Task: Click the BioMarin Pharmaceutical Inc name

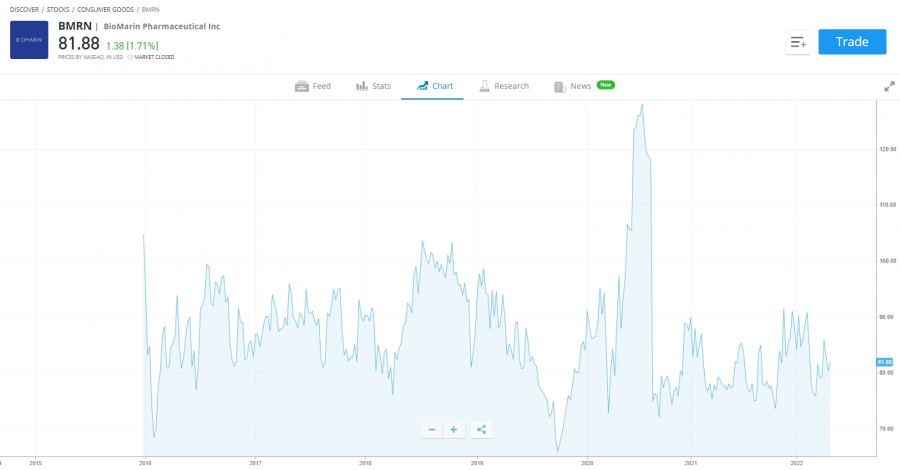Action: 162,26
